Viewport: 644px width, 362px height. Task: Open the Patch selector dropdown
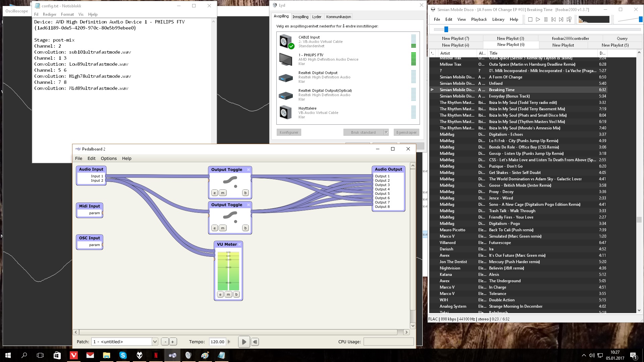coord(155,342)
